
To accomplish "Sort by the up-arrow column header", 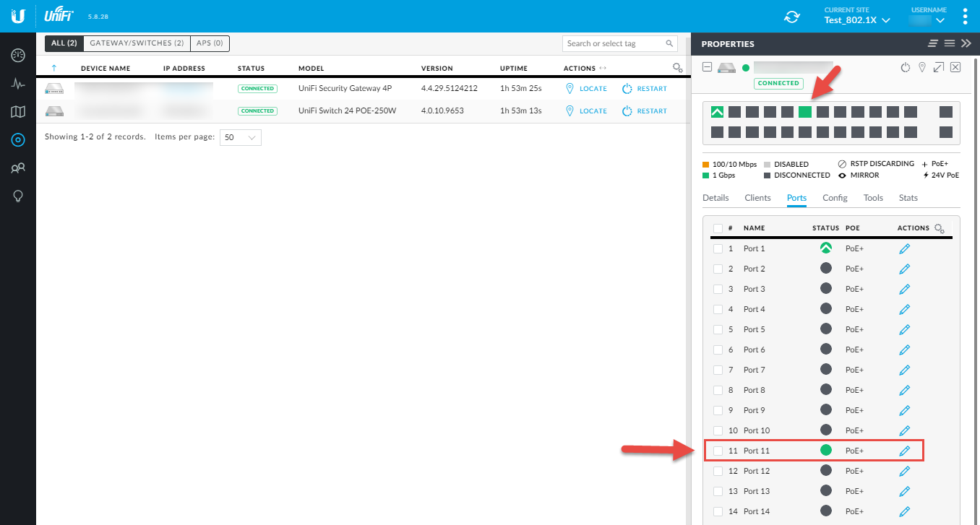I will [x=54, y=68].
